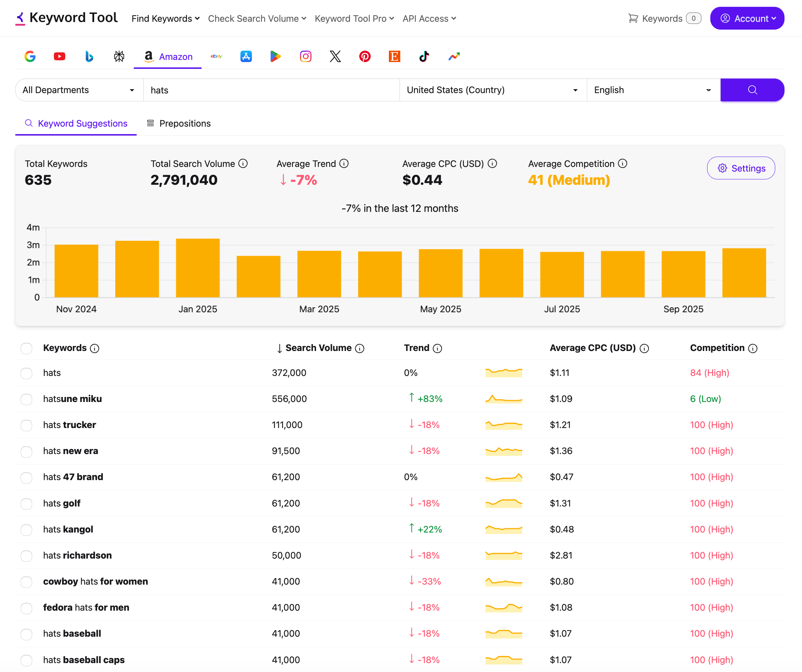This screenshot has height=672, width=802.
Task: Open the Keywords cart icon
Action: (x=633, y=18)
